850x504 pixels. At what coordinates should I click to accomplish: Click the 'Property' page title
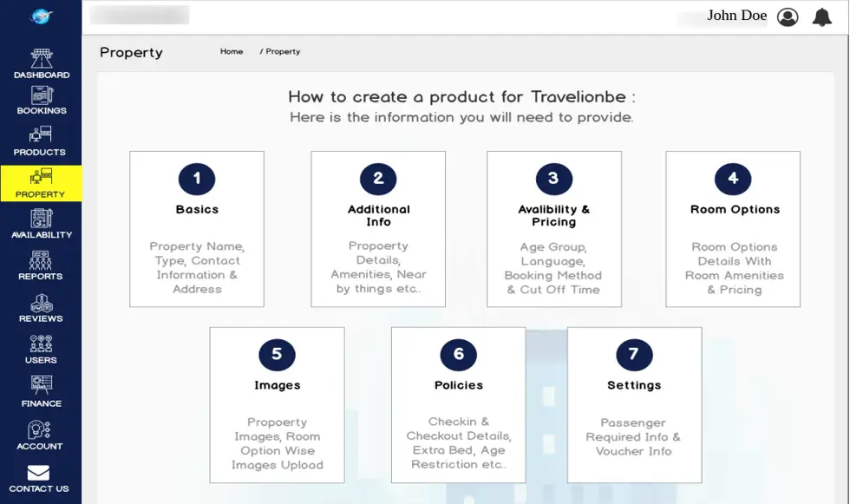tap(131, 53)
